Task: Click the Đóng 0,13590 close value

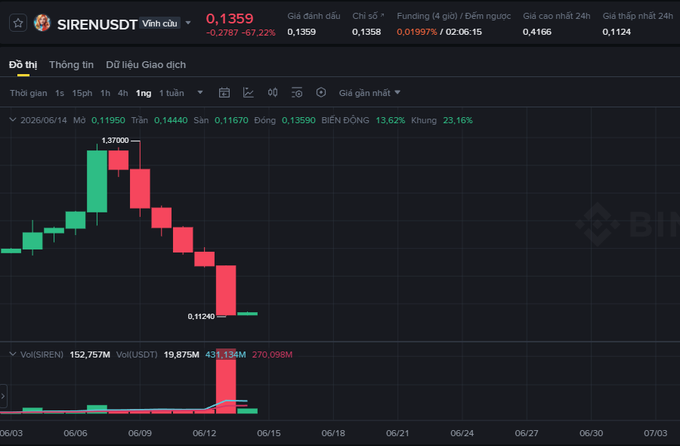Action: (x=298, y=120)
